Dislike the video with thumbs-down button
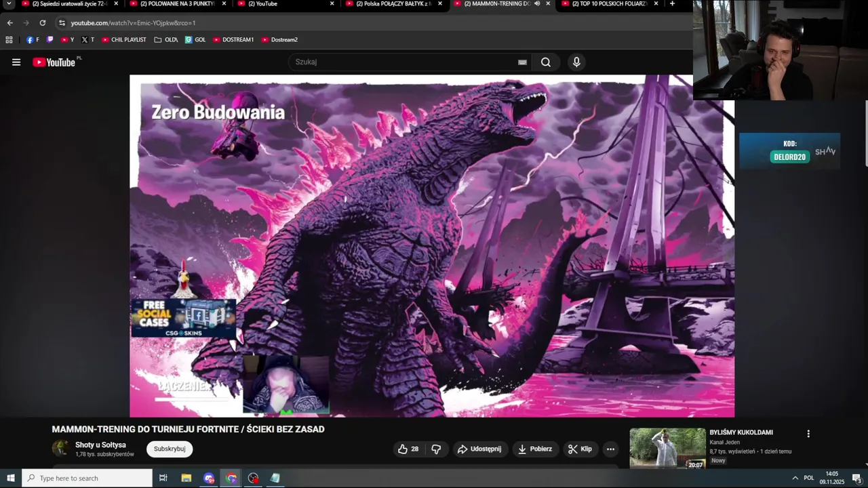 coord(436,449)
